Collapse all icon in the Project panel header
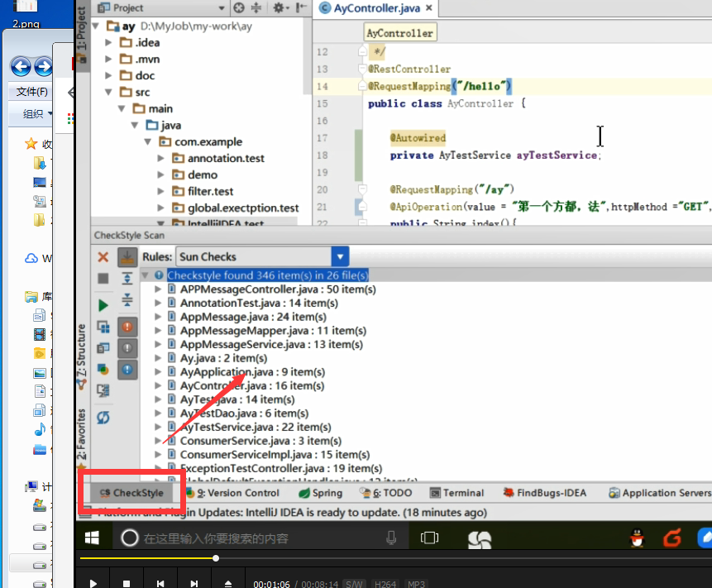712x588 pixels. (x=256, y=7)
